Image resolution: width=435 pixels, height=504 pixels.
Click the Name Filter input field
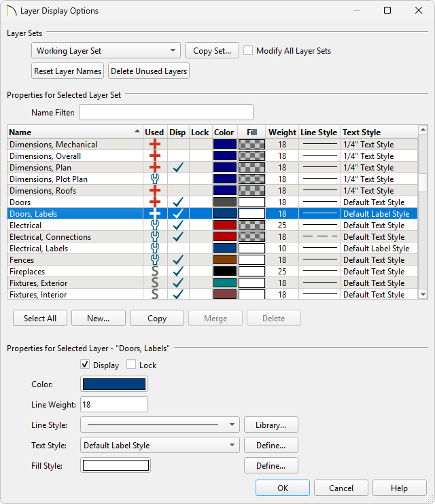coord(166,112)
